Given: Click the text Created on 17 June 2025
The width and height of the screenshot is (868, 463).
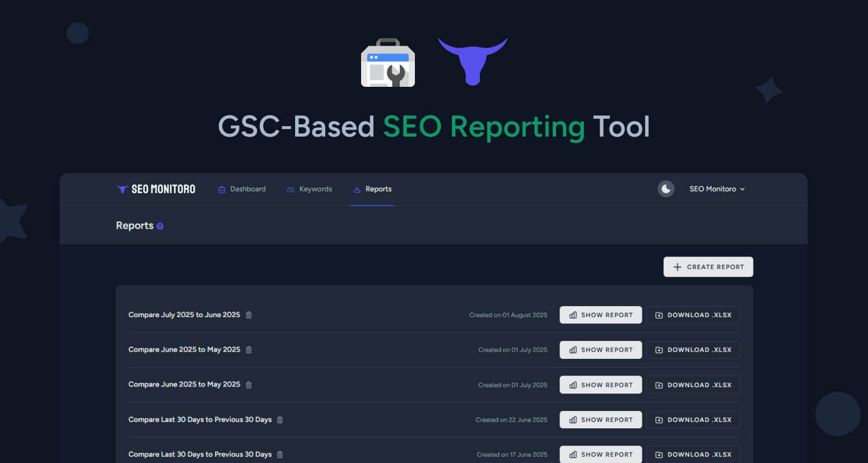Looking at the screenshot, I should pos(512,454).
